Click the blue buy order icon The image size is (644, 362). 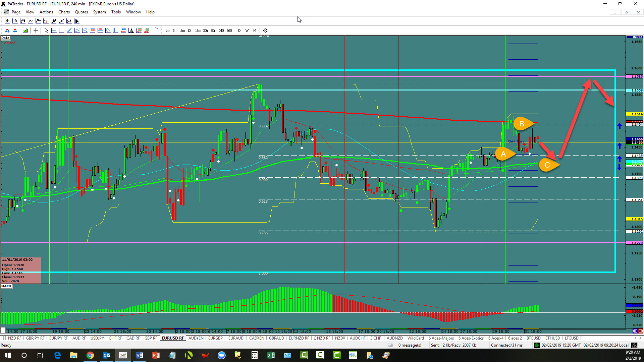coord(15,31)
